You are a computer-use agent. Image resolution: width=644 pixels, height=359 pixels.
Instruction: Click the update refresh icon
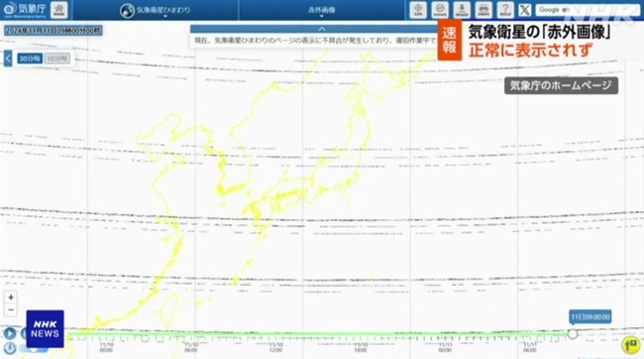(x=440, y=10)
